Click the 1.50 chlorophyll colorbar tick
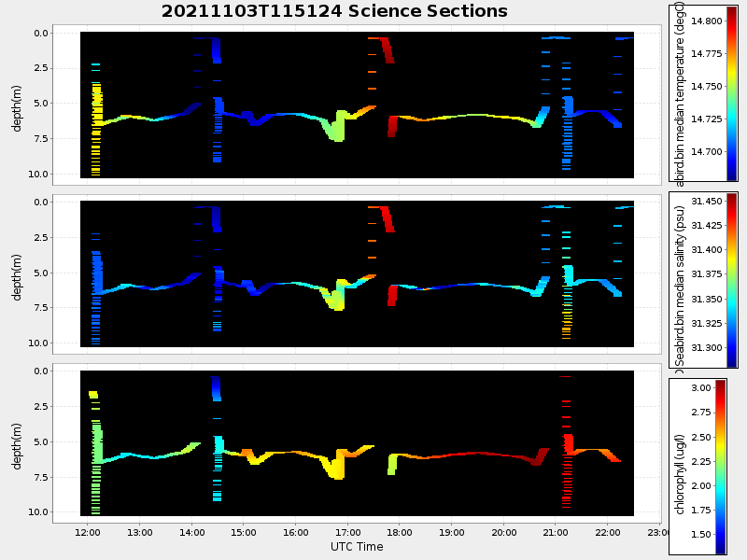 701,534
